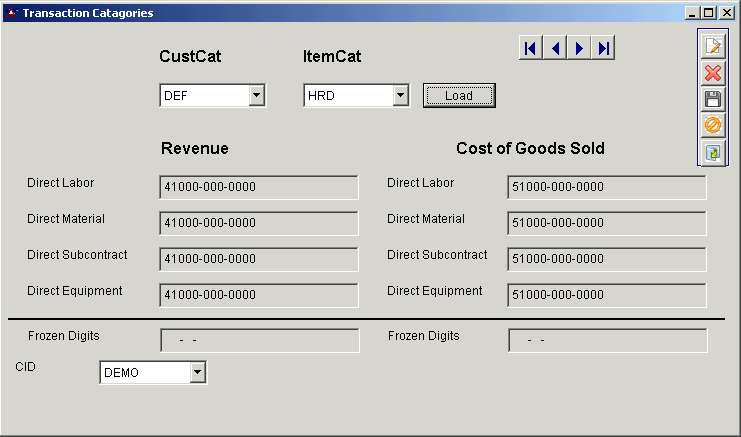Click the Revenue Direct Labor field
This screenshot has width=741, height=437.
[258, 187]
